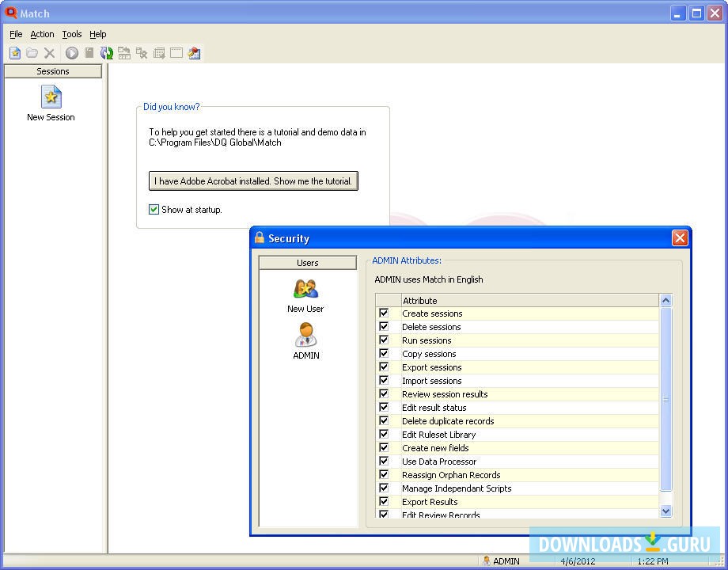Click the open folder toolbar icon
The height and width of the screenshot is (570, 728).
click(32, 53)
